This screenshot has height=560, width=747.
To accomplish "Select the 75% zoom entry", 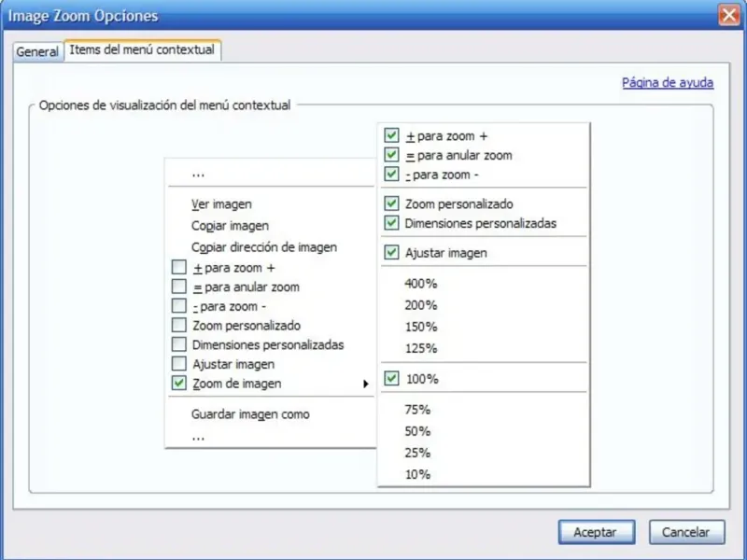I will (417, 410).
